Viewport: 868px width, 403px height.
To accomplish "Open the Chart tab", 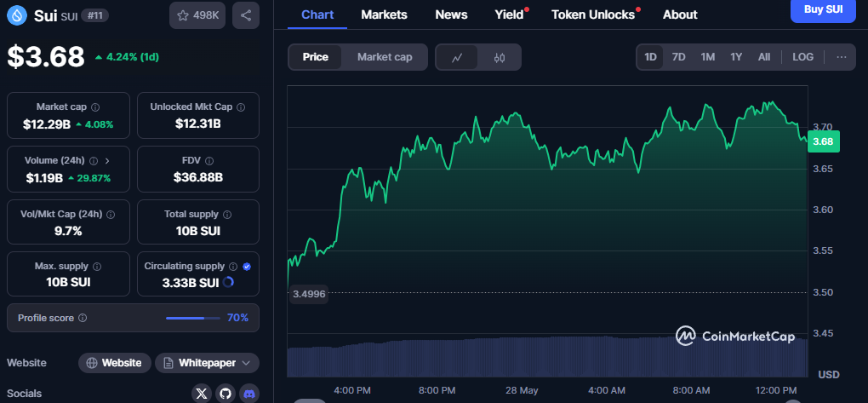I will click(317, 15).
